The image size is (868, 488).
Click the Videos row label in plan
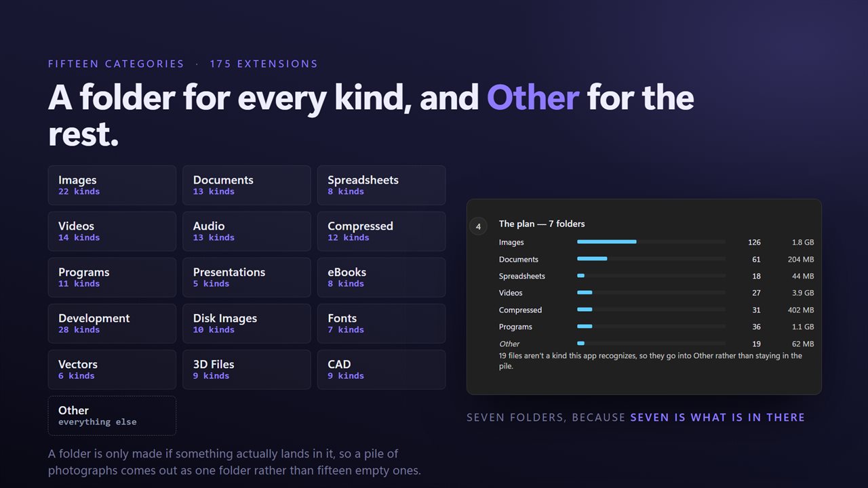click(x=511, y=293)
